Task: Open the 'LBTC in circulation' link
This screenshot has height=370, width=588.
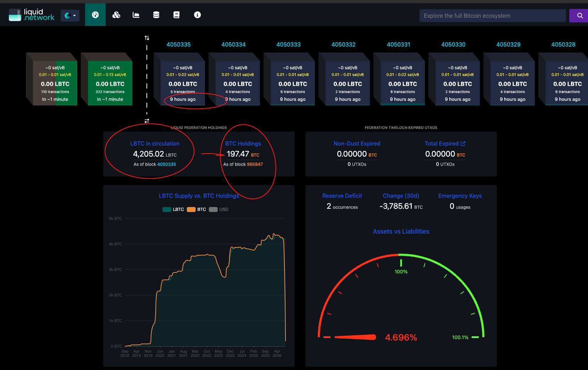Action: pos(155,143)
